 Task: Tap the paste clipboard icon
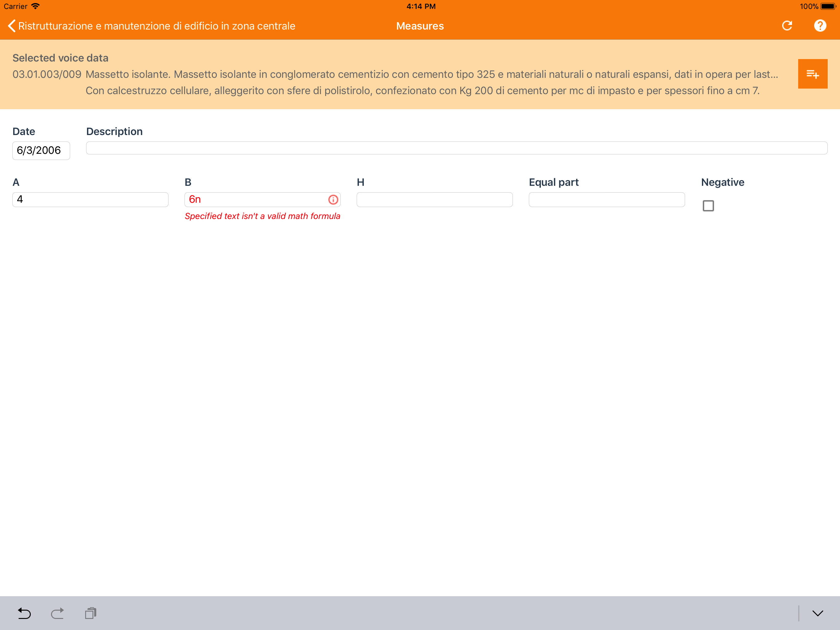(x=91, y=613)
